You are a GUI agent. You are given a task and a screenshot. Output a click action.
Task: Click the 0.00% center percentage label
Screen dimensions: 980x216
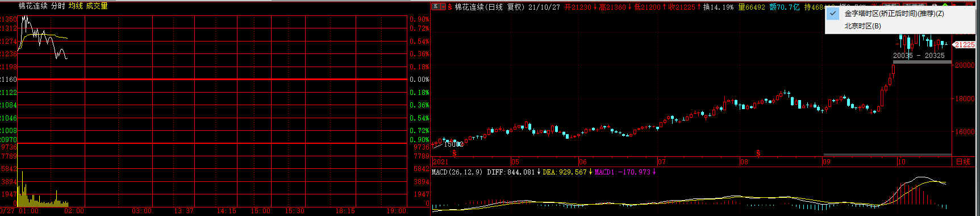tap(419, 80)
